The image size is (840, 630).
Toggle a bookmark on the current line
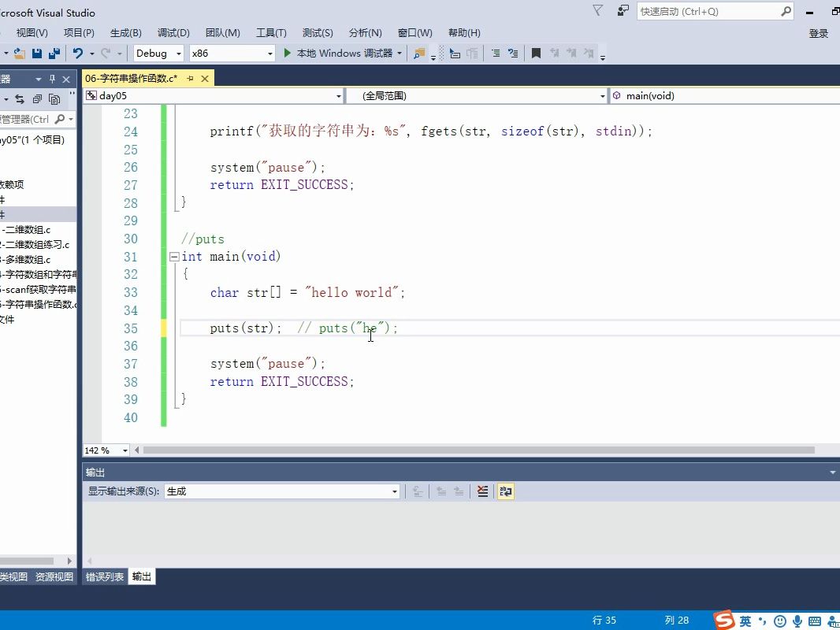[536, 53]
